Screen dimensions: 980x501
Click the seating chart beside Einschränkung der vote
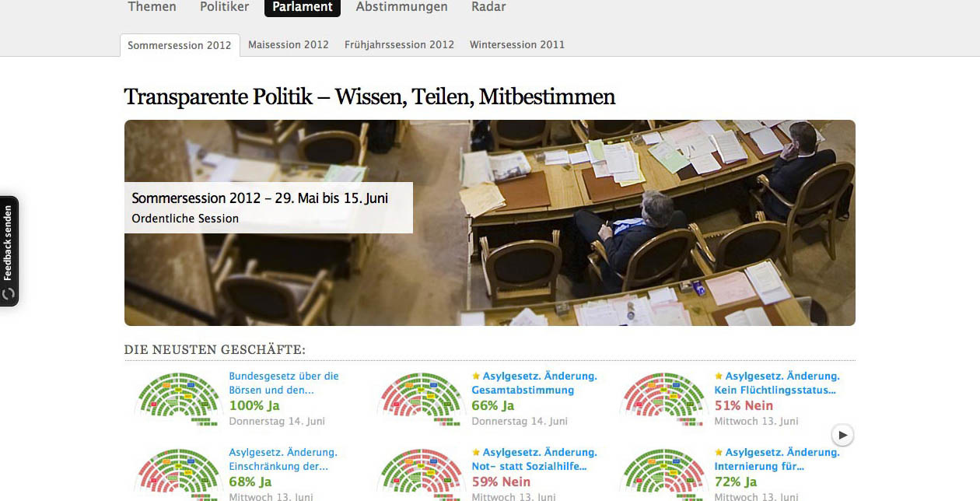[x=177, y=474]
